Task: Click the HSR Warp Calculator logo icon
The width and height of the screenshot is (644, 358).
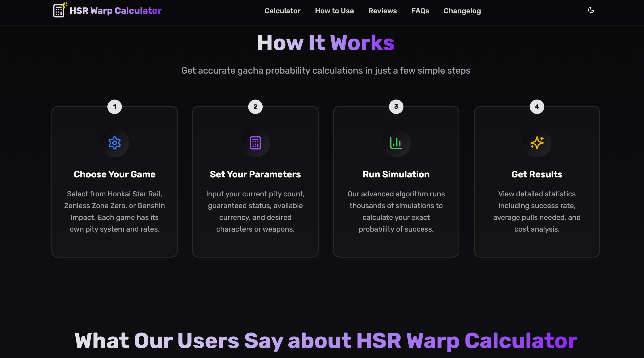Action: coord(59,10)
